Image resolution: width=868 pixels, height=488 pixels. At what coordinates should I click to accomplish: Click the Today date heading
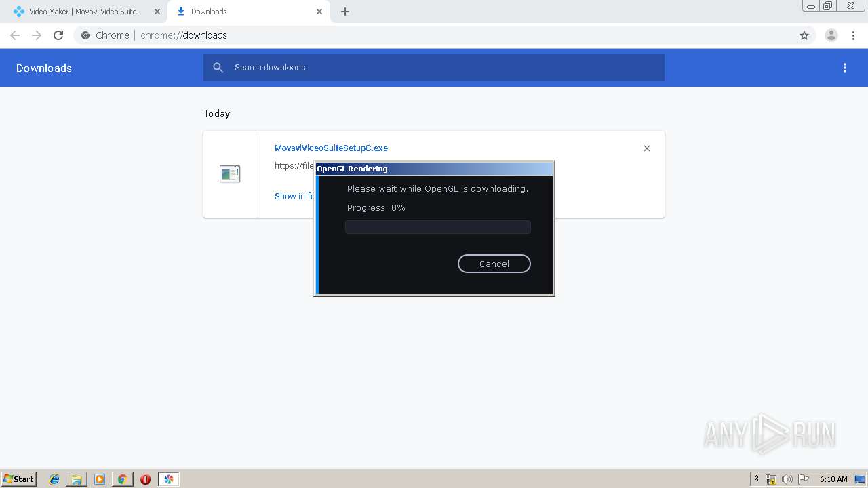pos(217,113)
